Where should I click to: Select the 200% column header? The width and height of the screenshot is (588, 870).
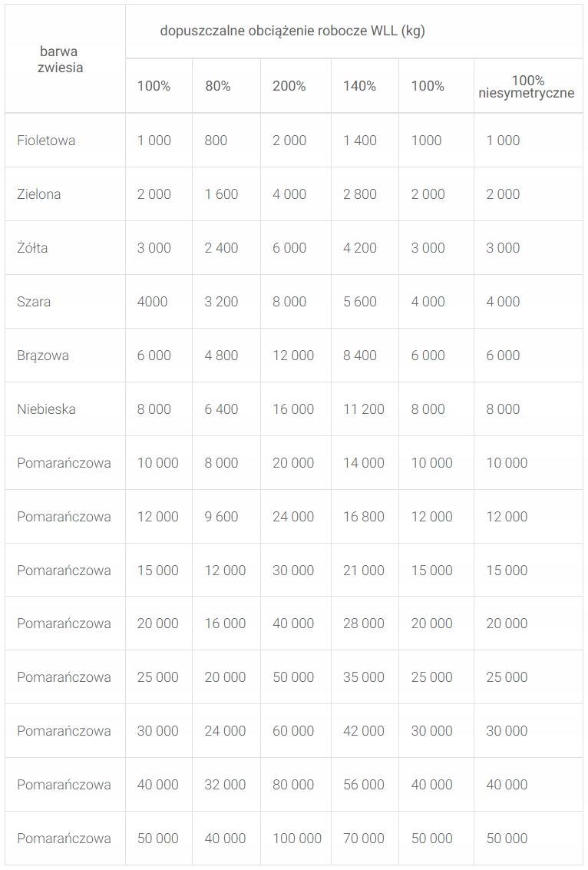(x=289, y=86)
